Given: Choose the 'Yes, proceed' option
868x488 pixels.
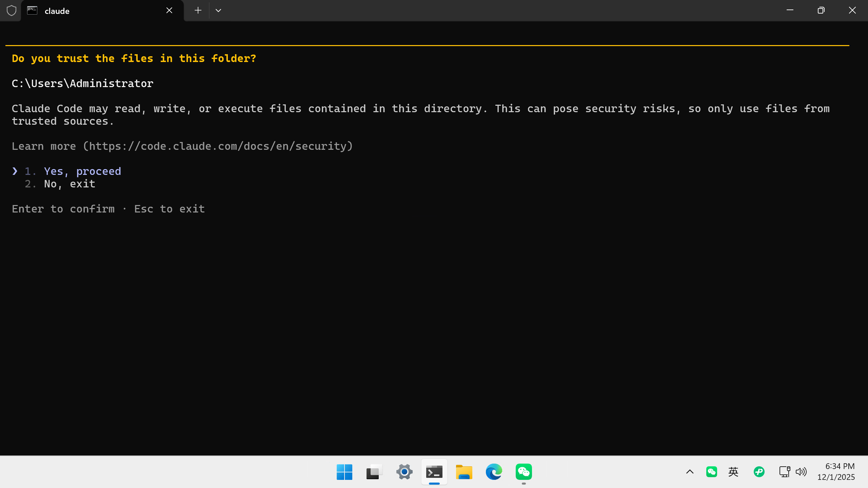Looking at the screenshot, I should (x=82, y=171).
